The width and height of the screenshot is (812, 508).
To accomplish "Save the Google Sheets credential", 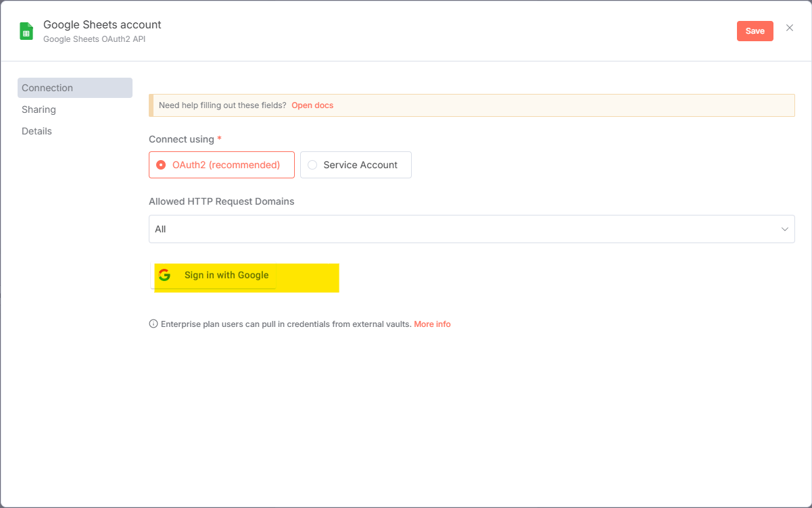I will pos(755,30).
